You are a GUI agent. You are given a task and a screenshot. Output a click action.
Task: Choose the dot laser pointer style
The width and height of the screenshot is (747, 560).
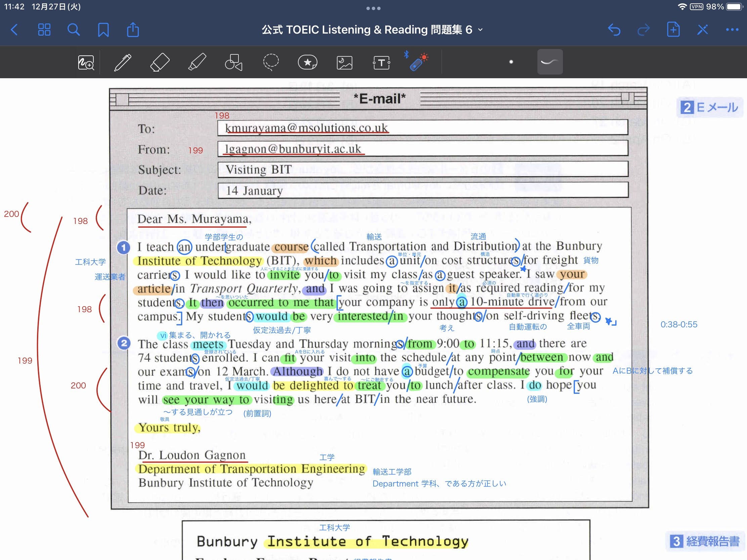coord(511,62)
